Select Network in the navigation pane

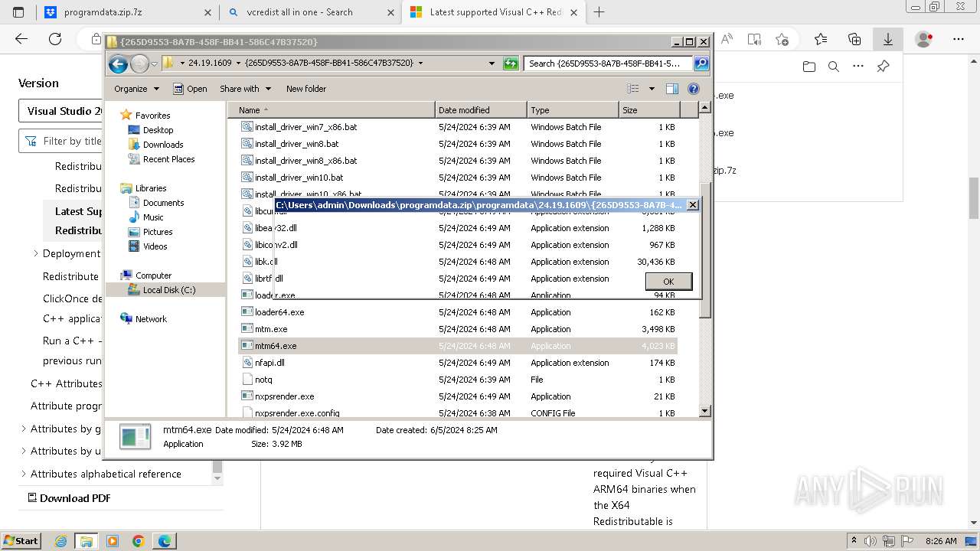pos(151,319)
